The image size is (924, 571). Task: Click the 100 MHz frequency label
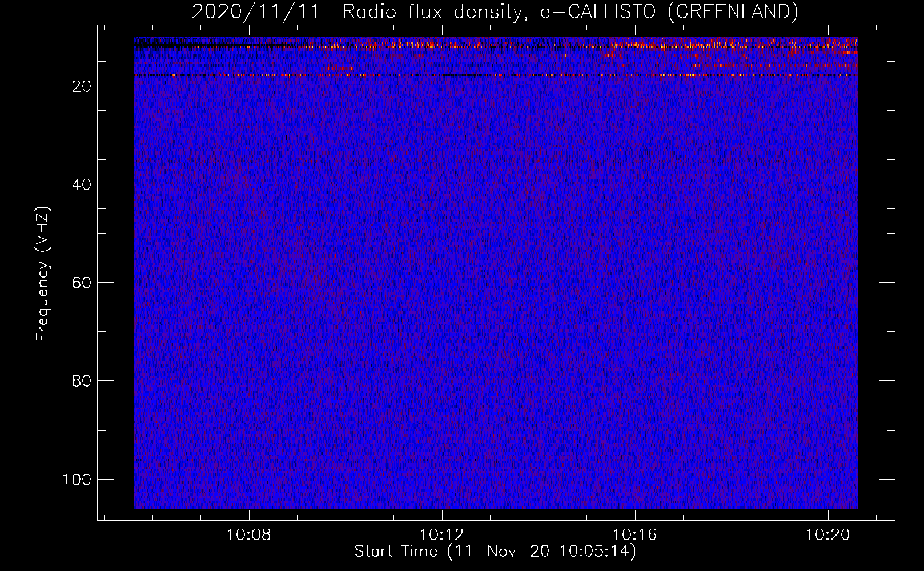[x=77, y=479]
